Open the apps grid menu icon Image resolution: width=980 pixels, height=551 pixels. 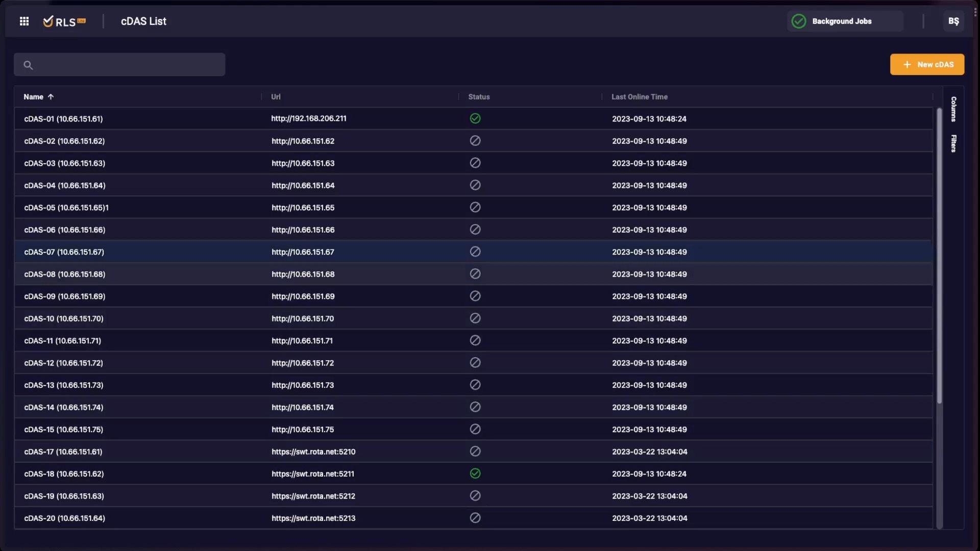[x=24, y=21]
